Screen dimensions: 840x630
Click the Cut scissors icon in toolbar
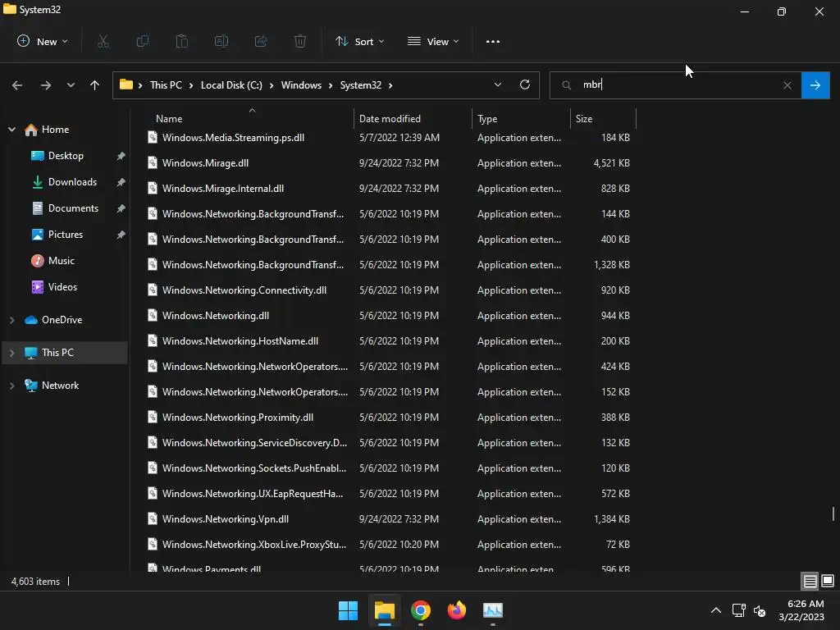coord(103,41)
